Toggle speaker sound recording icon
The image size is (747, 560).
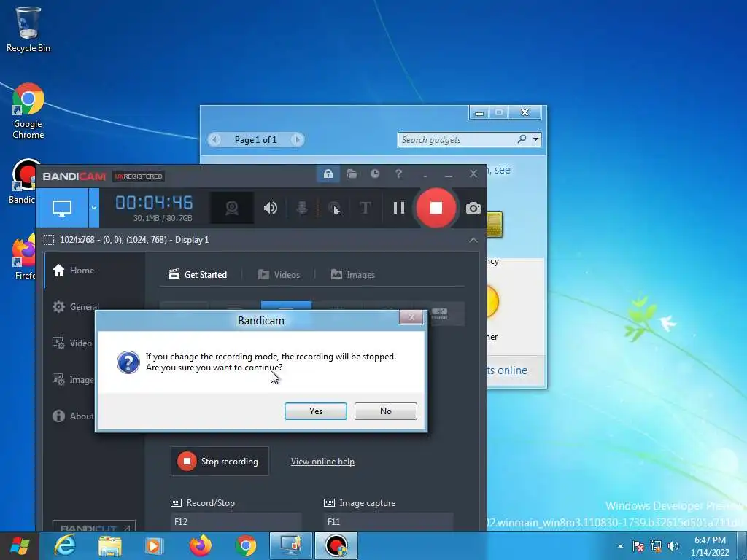tap(270, 208)
